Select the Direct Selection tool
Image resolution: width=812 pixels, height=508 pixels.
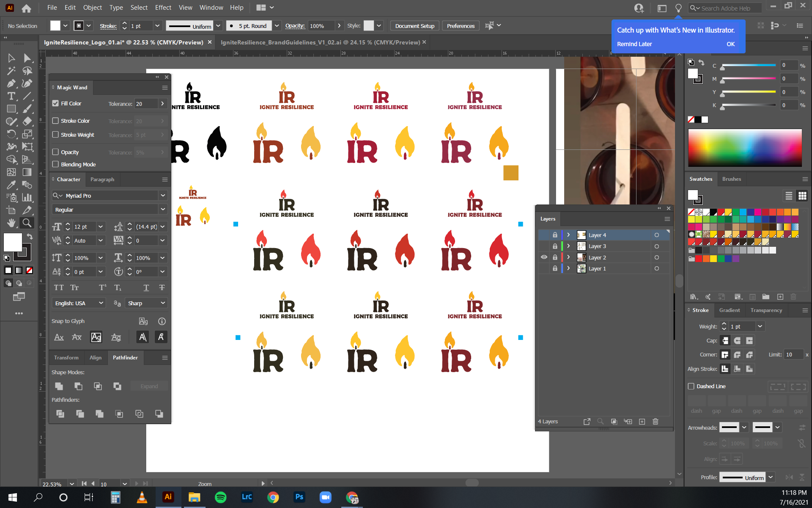[x=27, y=58]
